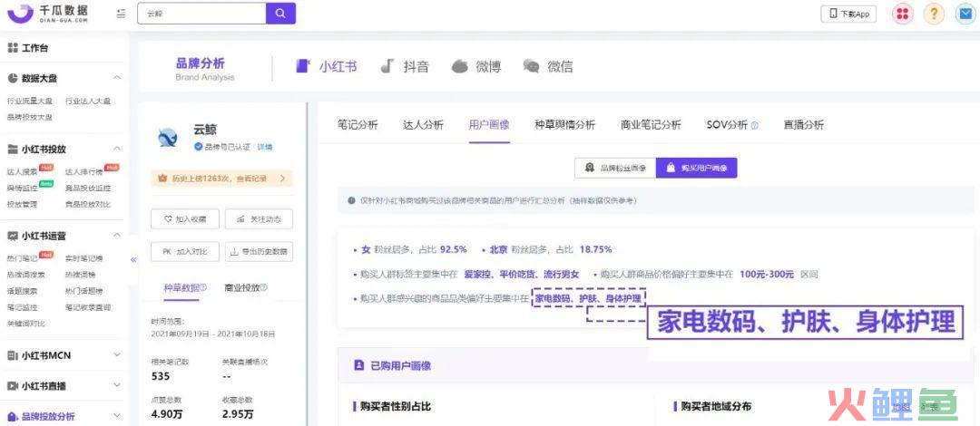980x426 pixels.
Task: Open 竞品投放对比 in sidebar
Action: pos(88,204)
